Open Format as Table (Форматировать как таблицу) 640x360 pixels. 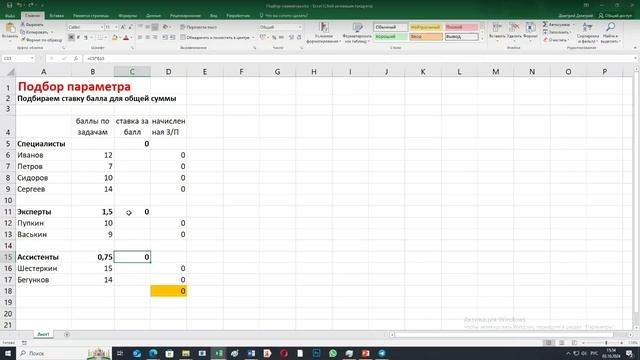[357, 33]
